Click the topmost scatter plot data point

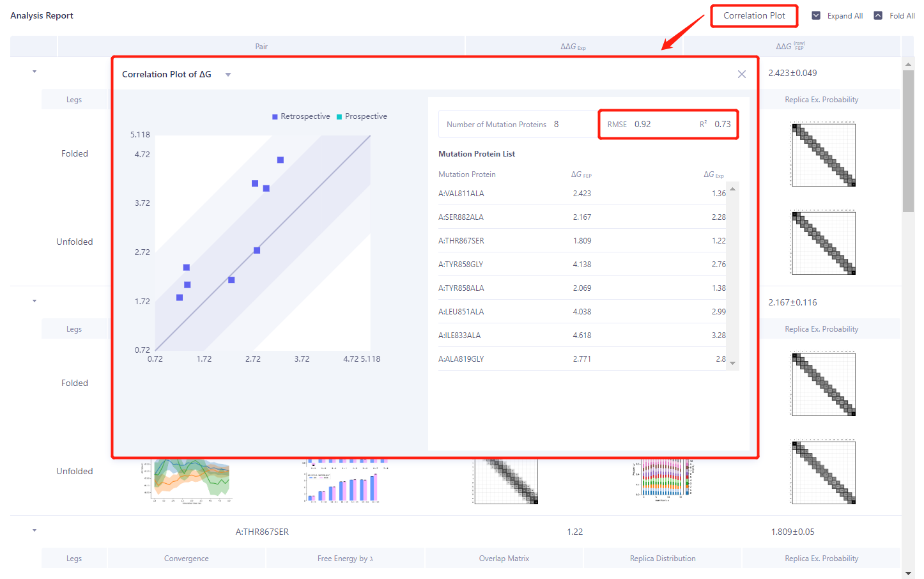(280, 160)
